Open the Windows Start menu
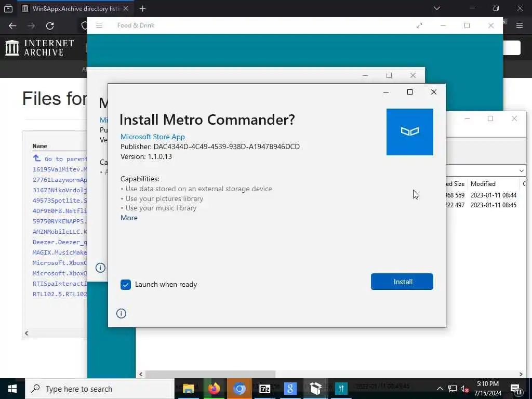Screen dimensions: 532x399 coord(12,389)
